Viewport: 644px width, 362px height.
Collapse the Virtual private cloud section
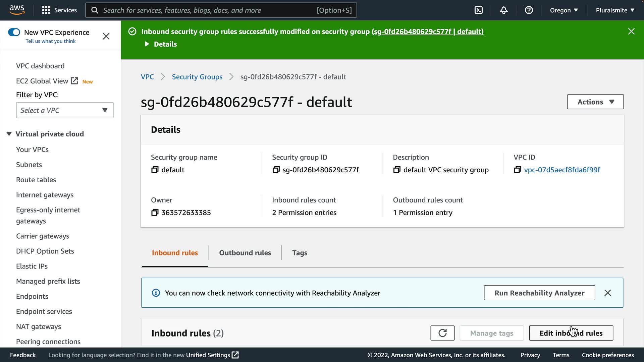coord(9,134)
